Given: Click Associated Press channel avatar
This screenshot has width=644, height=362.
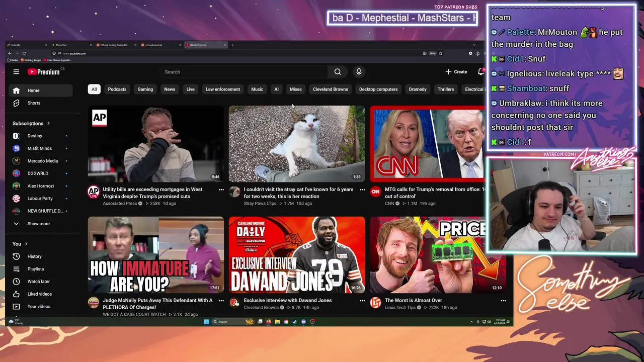Looking at the screenshot, I should point(94,192).
